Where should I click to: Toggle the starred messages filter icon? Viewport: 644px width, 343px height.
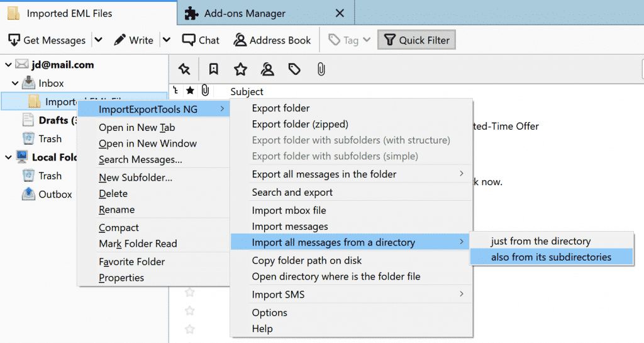click(x=240, y=69)
